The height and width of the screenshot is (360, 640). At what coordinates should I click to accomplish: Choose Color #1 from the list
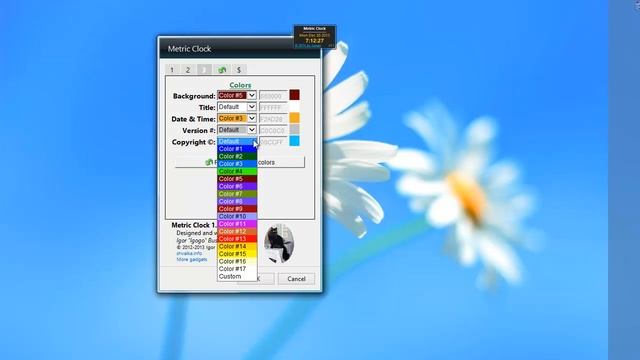click(237, 149)
